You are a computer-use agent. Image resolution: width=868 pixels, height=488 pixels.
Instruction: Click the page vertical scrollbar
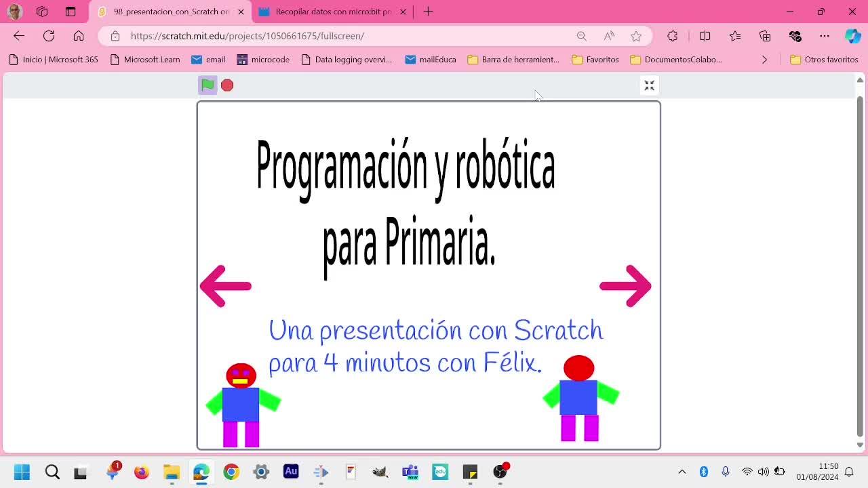coord(860,267)
